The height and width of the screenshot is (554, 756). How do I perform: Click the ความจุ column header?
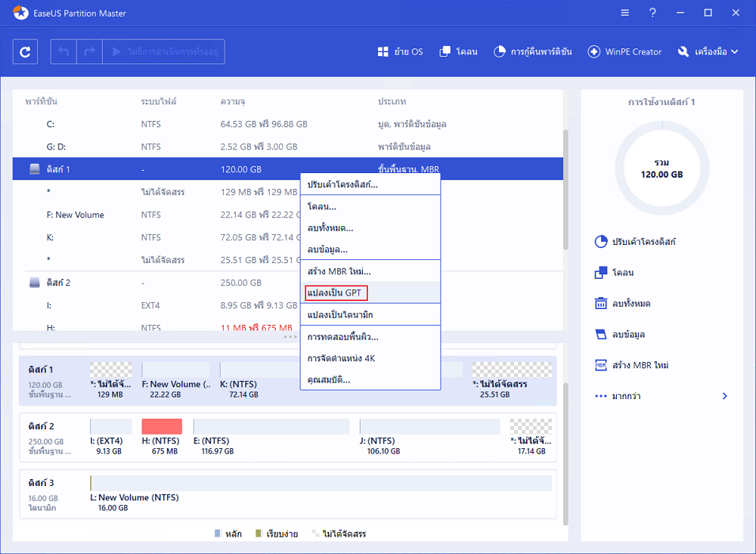232,102
